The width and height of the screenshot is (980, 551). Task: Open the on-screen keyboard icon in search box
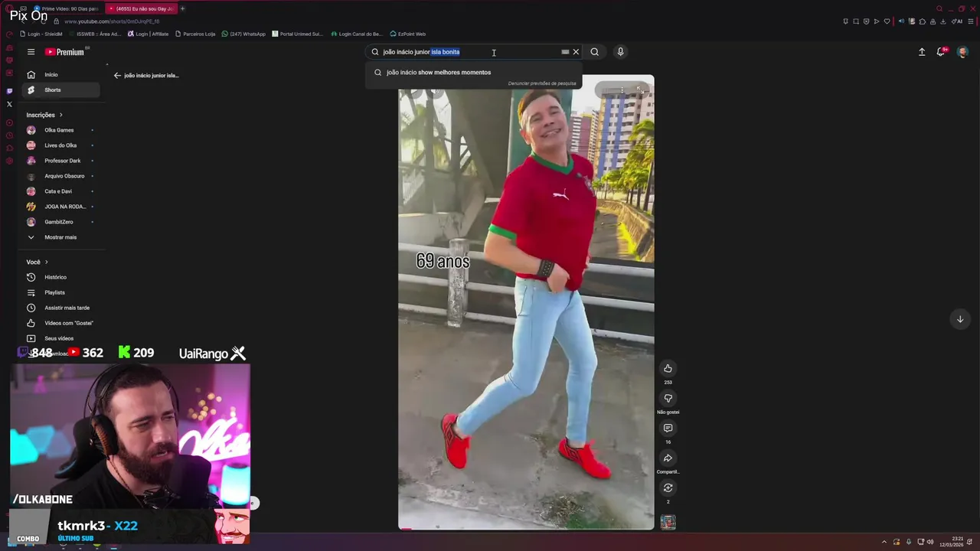point(565,52)
